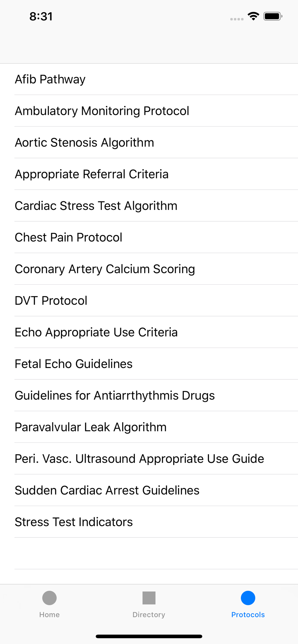
Task: Switch to the Directory tab label
Action: coord(149,615)
